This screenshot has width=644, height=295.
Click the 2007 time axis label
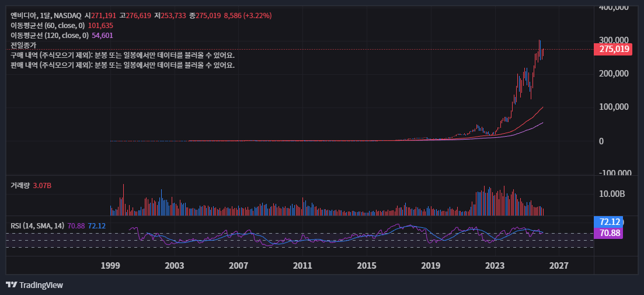239,265
